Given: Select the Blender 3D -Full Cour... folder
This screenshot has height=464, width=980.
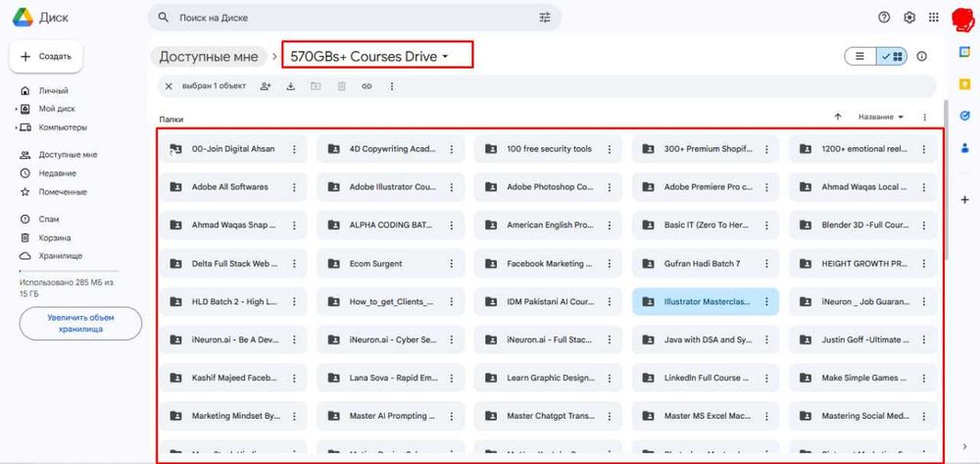Looking at the screenshot, I should pos(862,225).
